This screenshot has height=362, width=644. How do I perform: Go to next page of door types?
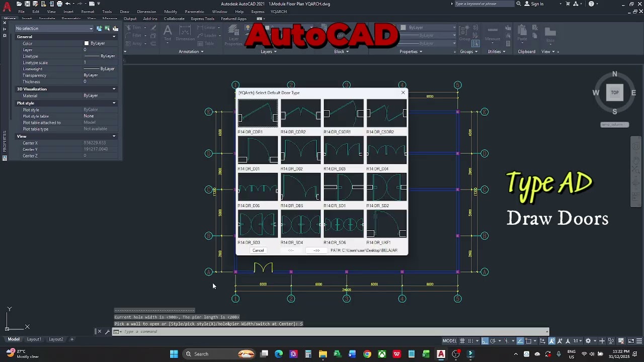point(316,250)
